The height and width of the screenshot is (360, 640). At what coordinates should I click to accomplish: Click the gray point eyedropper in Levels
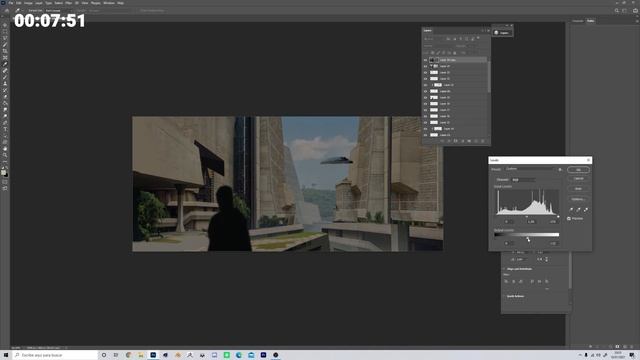(x=578, y=209)
